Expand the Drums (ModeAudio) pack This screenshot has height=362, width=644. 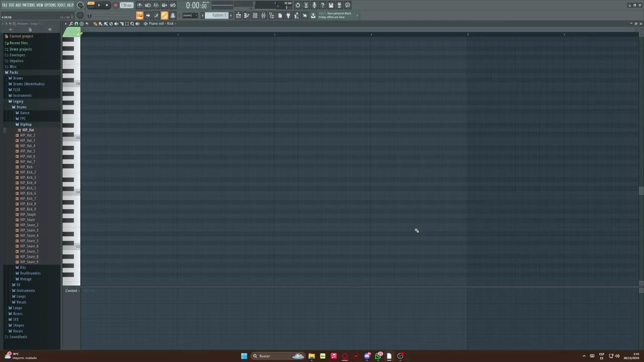(x=28, y=84)
